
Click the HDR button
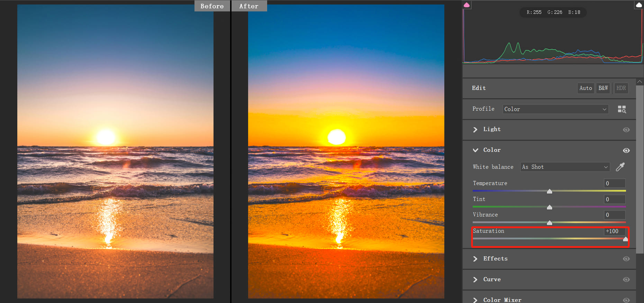[x=621, y=88]
